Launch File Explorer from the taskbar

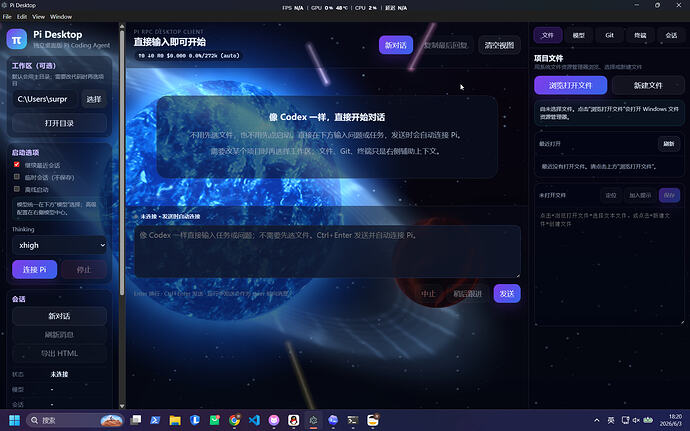(x=175, y=420)
